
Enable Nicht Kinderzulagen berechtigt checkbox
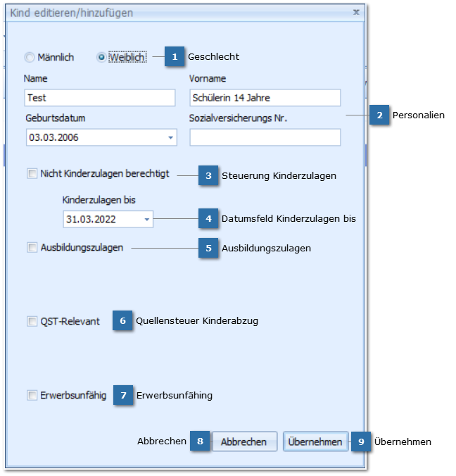pos(32,174)
